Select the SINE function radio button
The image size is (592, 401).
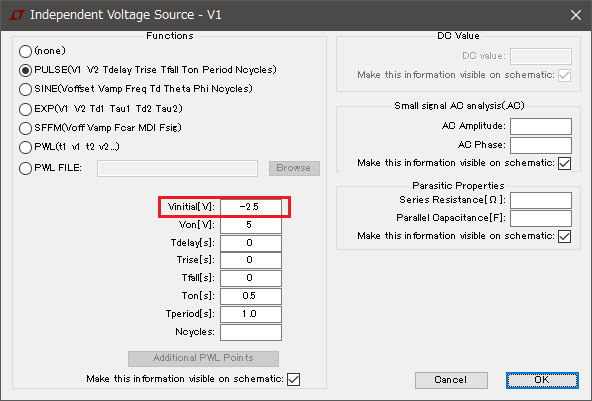pyautogui.click(x=25, y=89)
